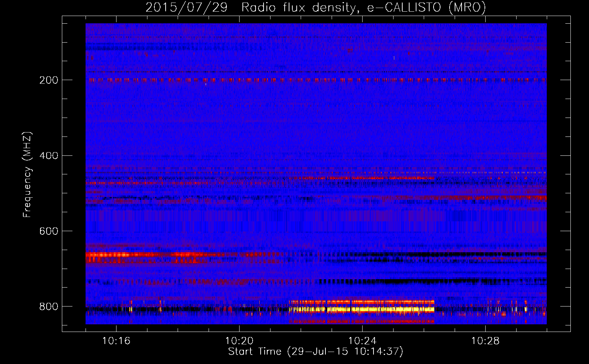The width and height of the screenshot is (589, 364).
Task: Click the 600 frequency tick label
Action: click(x=49, y=232)
